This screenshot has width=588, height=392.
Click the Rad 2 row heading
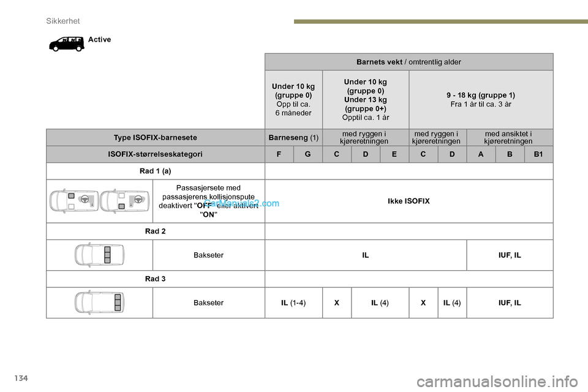(155, 231)
